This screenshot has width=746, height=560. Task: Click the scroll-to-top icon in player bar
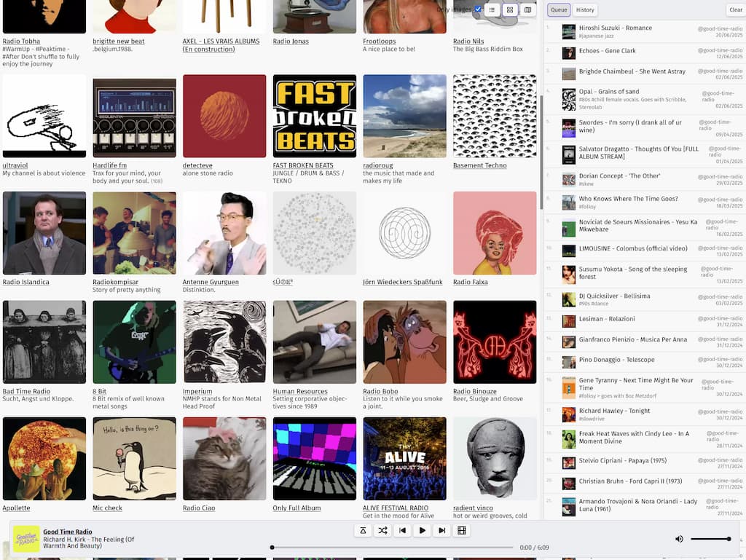[363, 531]
